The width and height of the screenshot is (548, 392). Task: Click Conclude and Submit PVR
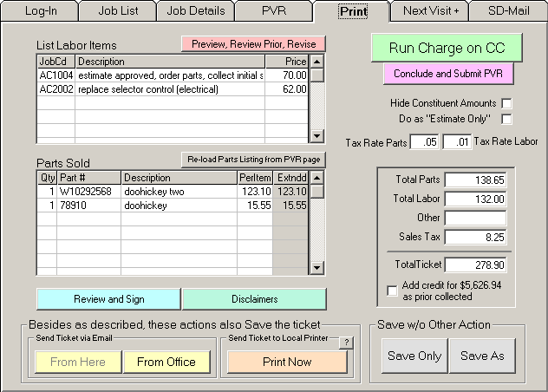coord(447,74)
